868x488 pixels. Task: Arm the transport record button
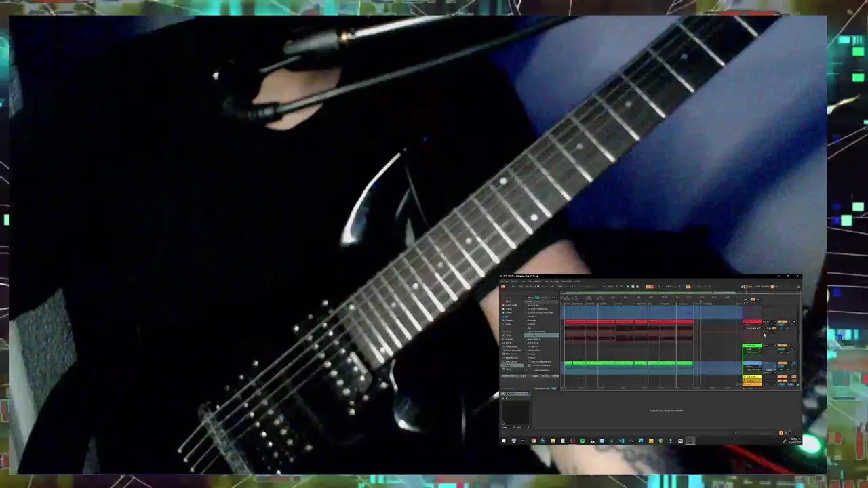(x=637, y=287)
